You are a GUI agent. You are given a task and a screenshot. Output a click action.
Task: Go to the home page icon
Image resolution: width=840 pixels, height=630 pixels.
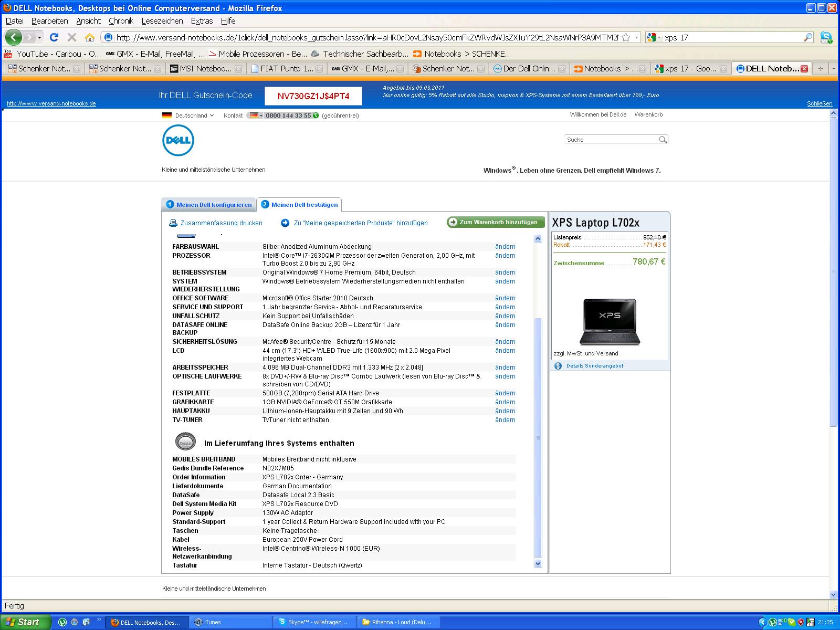click(x=90, y=37)
